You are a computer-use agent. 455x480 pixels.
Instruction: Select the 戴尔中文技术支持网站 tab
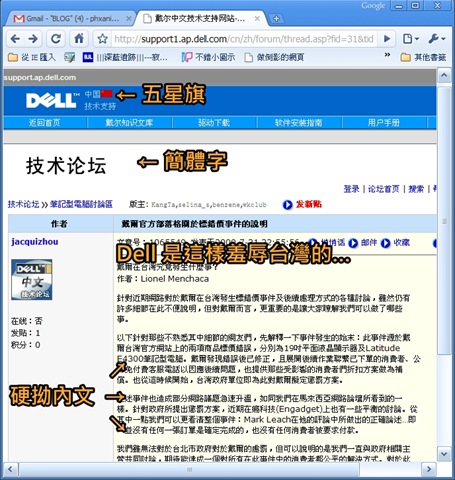(200, 19)
